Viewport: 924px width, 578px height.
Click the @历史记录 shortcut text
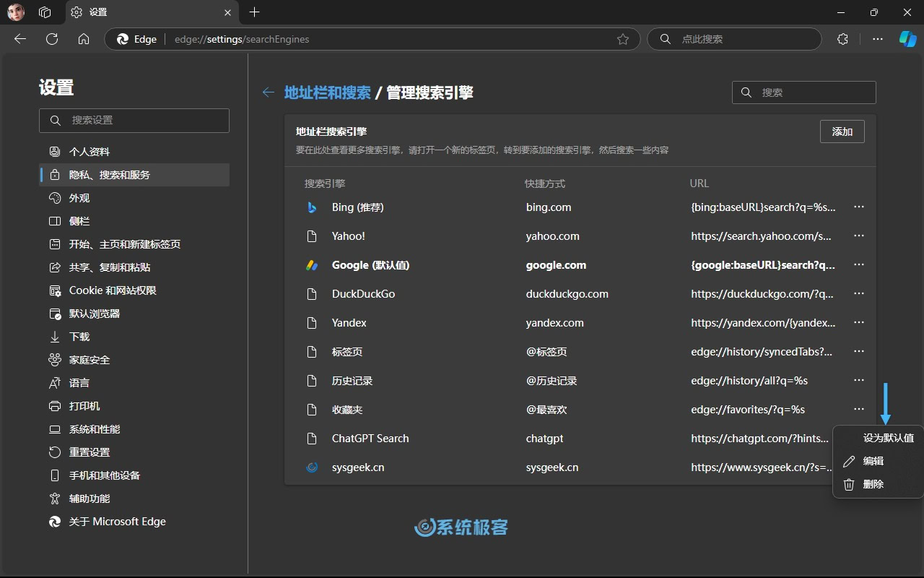point(552,381)
